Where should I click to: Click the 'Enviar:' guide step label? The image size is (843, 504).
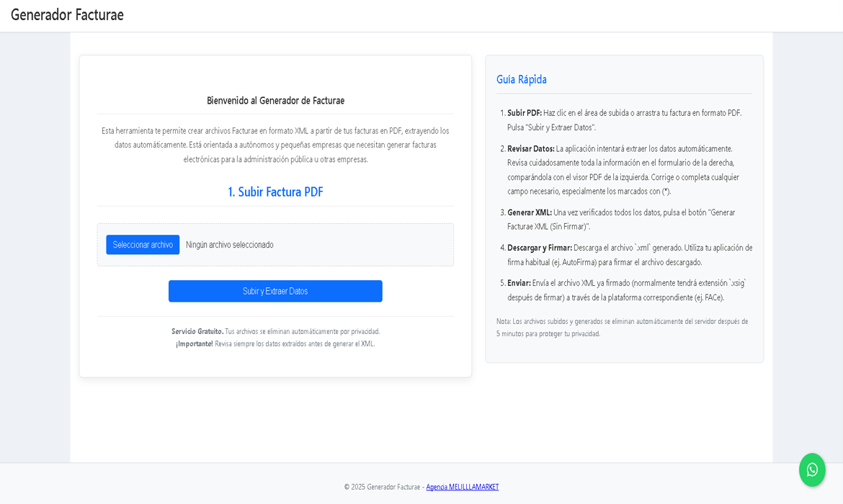(519, 283)
